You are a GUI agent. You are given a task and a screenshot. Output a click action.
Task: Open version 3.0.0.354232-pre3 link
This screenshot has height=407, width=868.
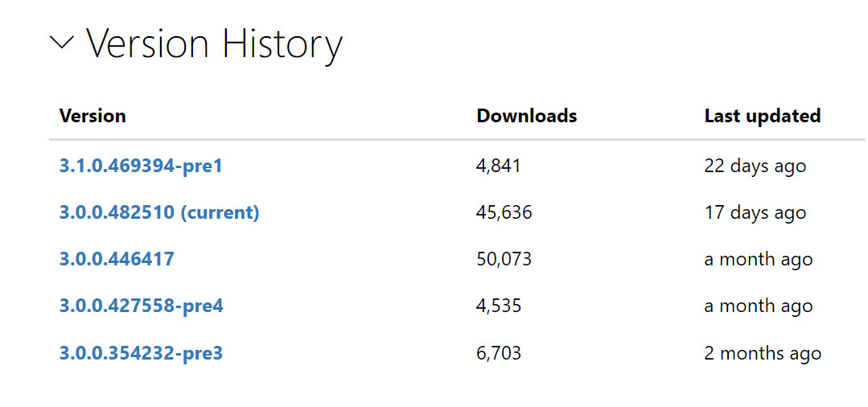(x=141, y=353)
